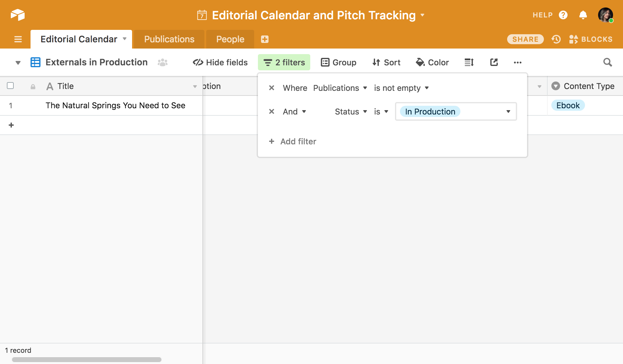Image resolution: width=623 pixels, height=364 pixels.
Task: Open the search magnifier icon
Action: 607,62
